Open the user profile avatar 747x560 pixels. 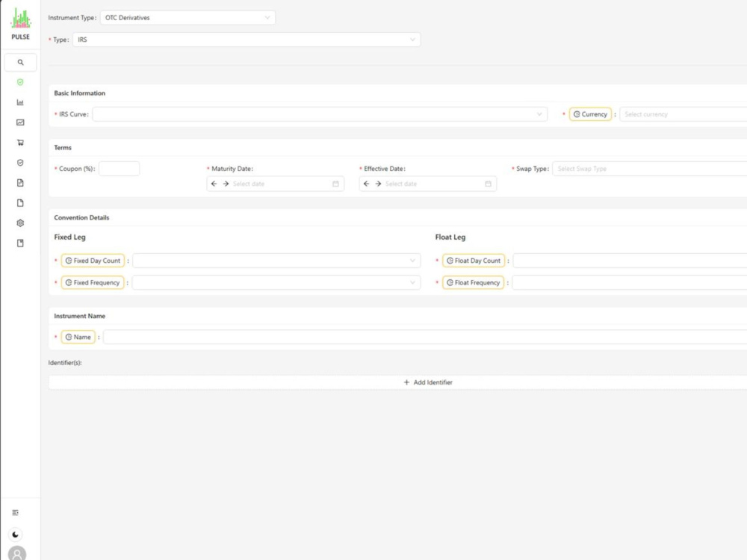pyautogui.click(x=17, y=553)
